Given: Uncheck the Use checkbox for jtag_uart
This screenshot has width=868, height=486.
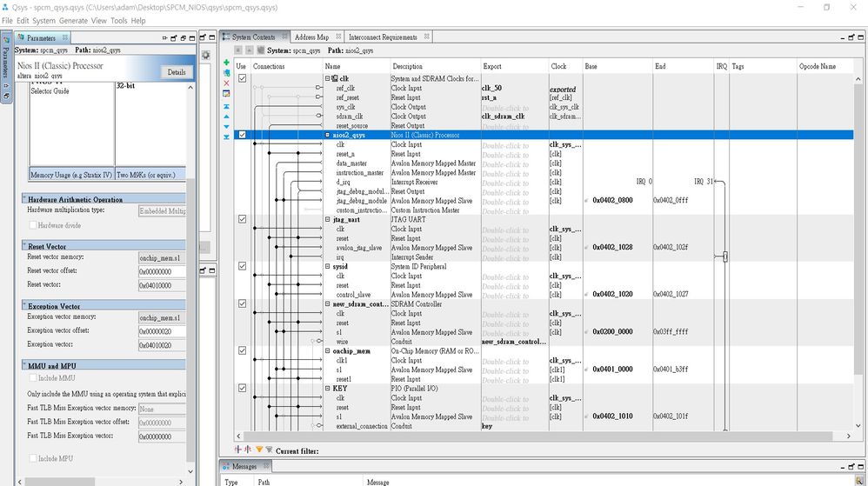Looking at the screenshot, I should pos(242,220).
